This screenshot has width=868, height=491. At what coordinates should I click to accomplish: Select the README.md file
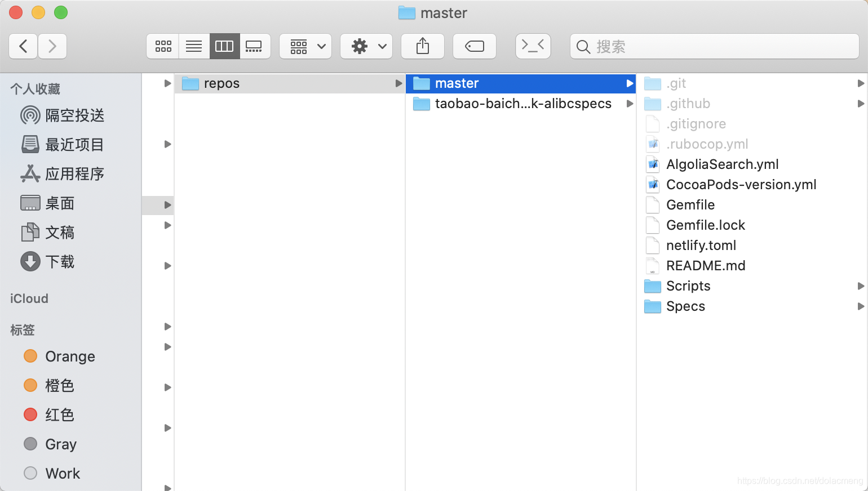point(753,266)
